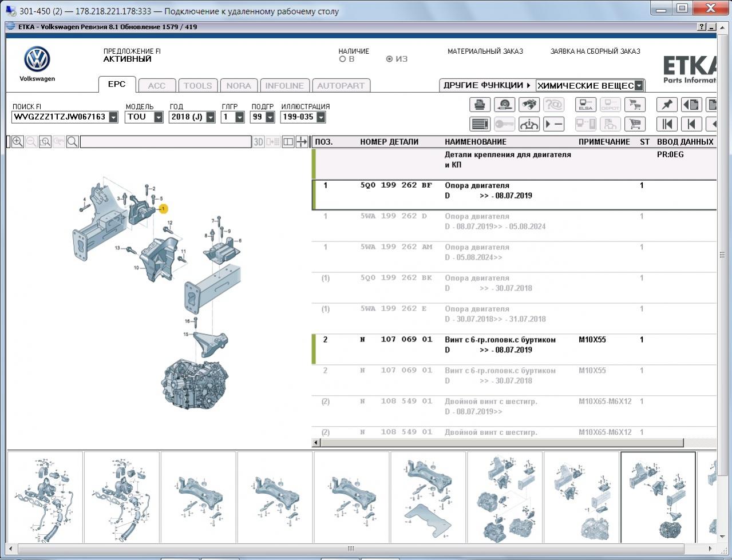Open the ГЛГР main group dropdown
This screenshot has height=560, width=732.
click(240, 117)
